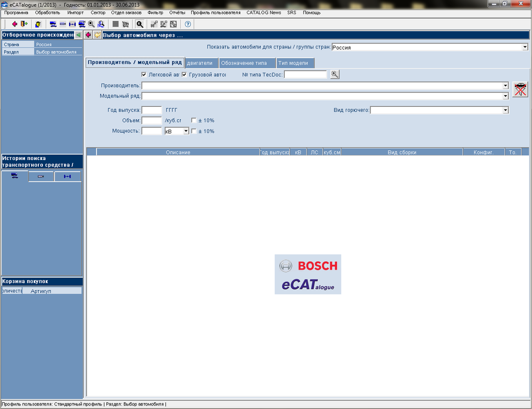Open the shopping cart toolbar icon
The height and width of the screenshot is (409, 532).
(125, 24)
